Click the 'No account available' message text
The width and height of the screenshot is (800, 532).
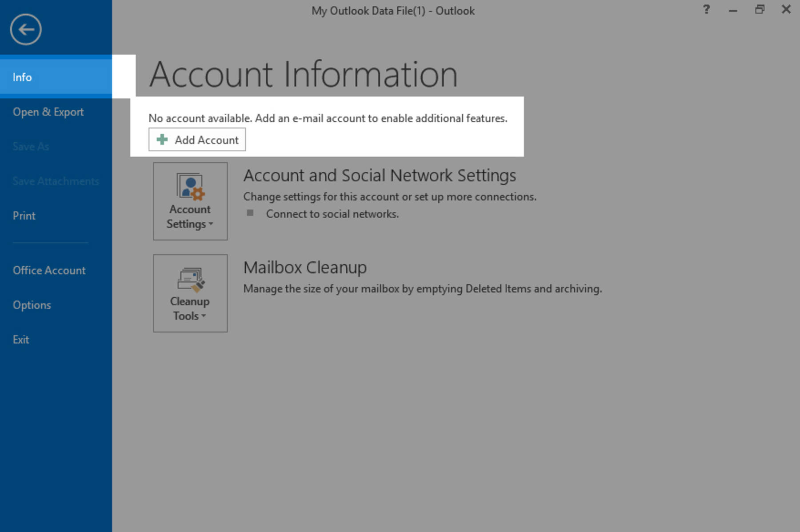328,118
